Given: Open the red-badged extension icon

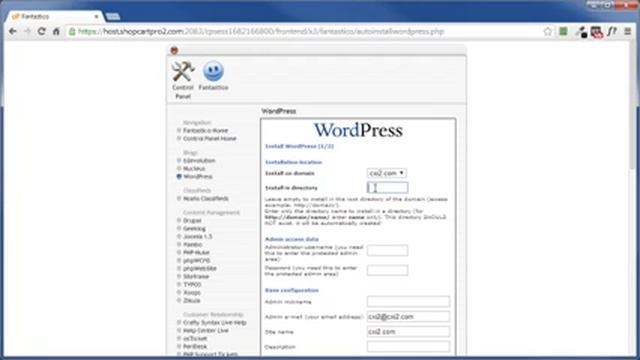Looking at the screenshot, I should [596, 31].
